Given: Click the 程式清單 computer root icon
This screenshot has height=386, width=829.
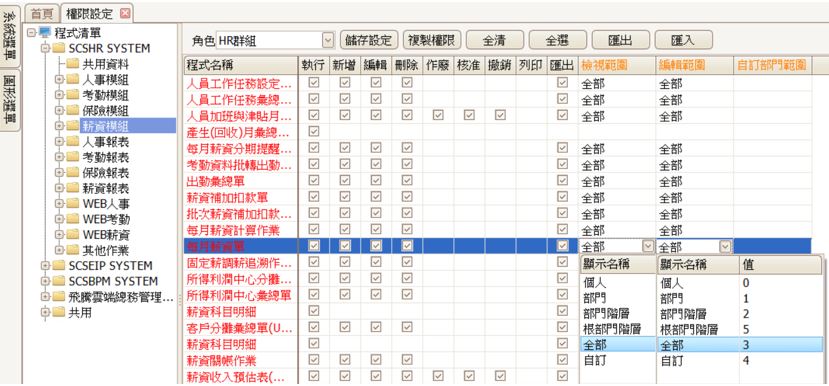Looking at the screenshot, I should point(45,33).
